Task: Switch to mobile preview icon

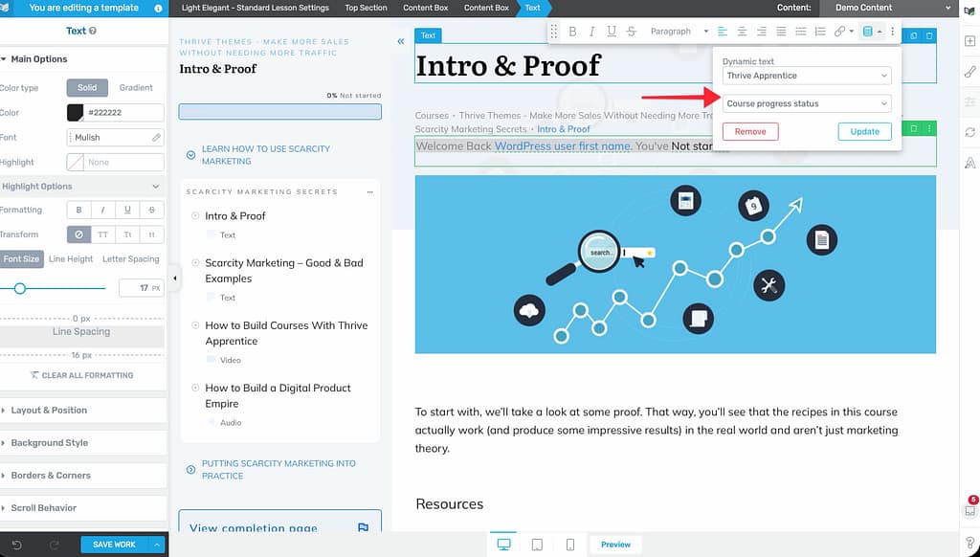Action: coord(570,545)
